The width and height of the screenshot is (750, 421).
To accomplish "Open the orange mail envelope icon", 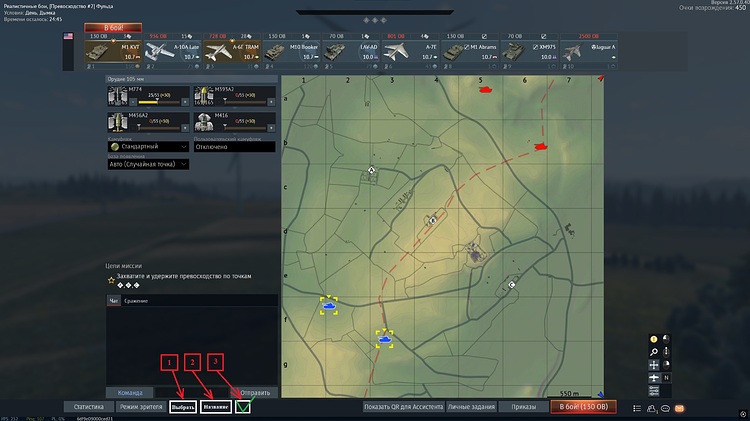I will point(679,408).
